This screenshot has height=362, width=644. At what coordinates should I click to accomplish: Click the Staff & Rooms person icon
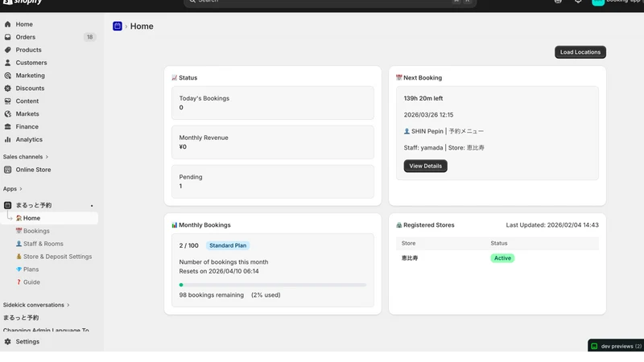coord(19,244)
